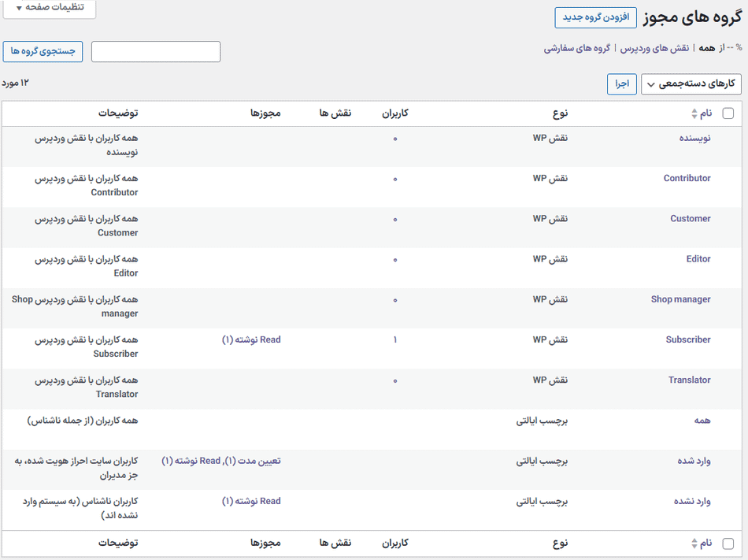748x560 pixels.
Task: Filter by گروه های سفارشی
Action: pos(576,48)
